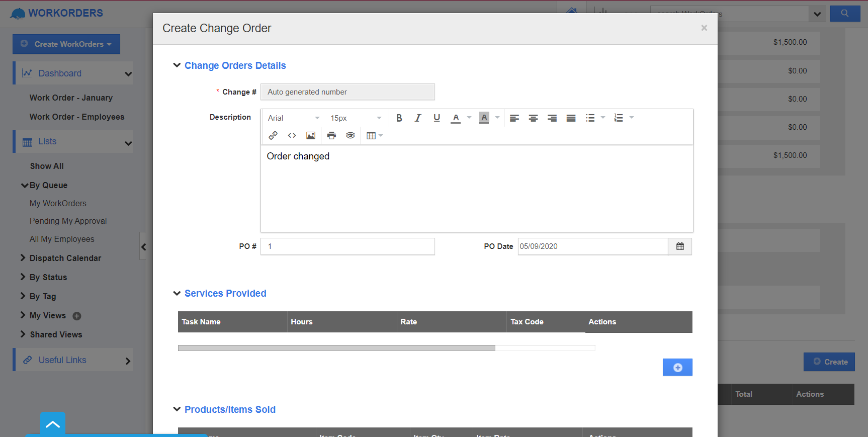Center align description text

point(533,118)
